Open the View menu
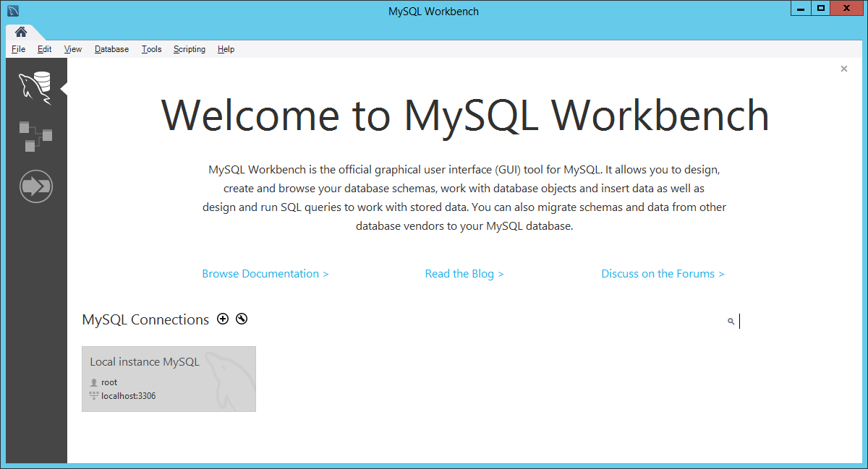The height and width of the screenshot is (469, 868). pos(73,49)
